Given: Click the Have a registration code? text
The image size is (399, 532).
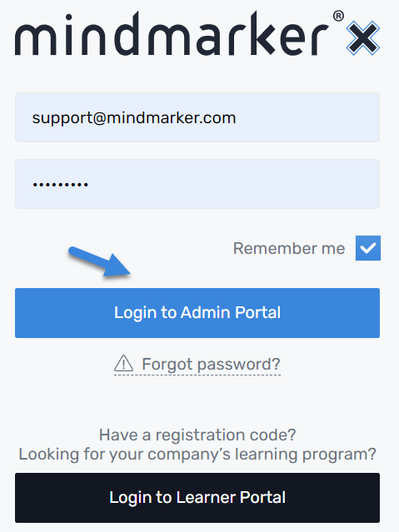Looking at the screenshot, I should coord(197,435).
